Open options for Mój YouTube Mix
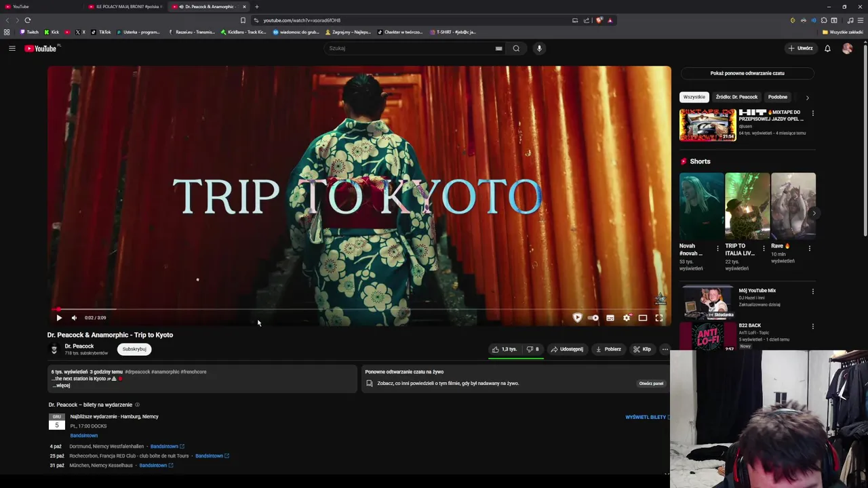The width and height of the screenshot is (868, 488). [812, 291]
